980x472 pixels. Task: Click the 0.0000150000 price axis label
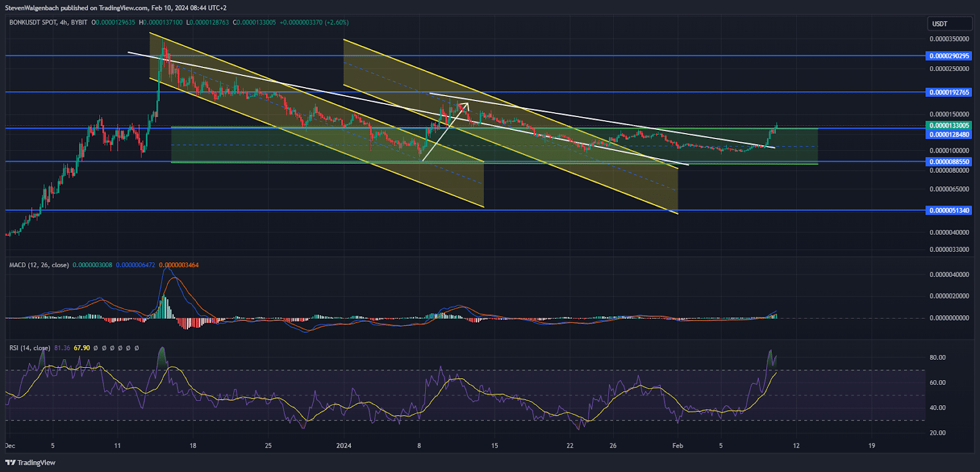(x=949, y=114)
